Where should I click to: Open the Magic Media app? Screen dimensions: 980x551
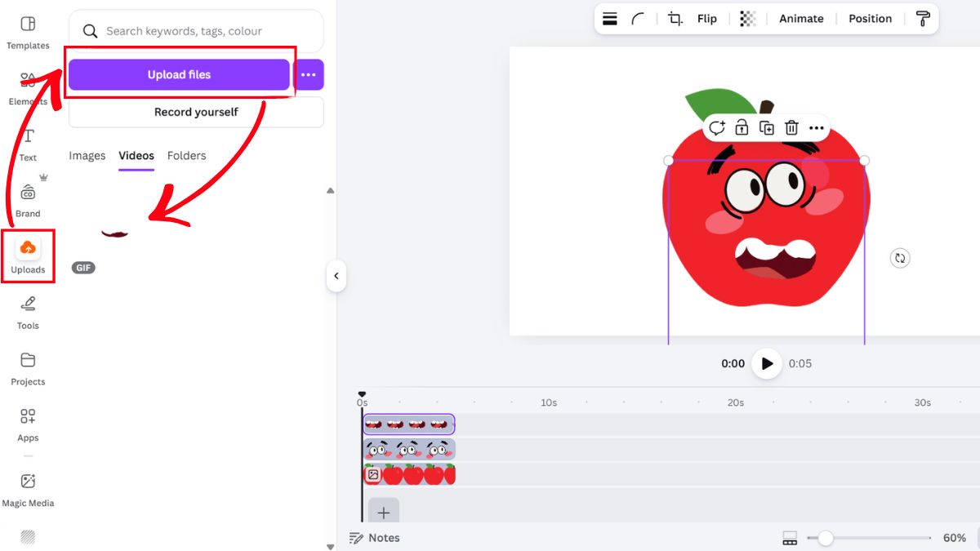[28, 490]
